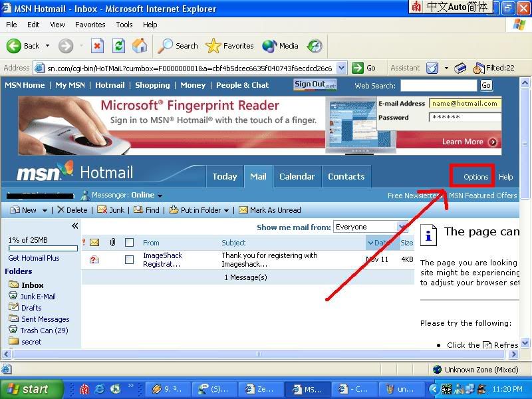Collapse folder pane with double chevron

point(75,226)
